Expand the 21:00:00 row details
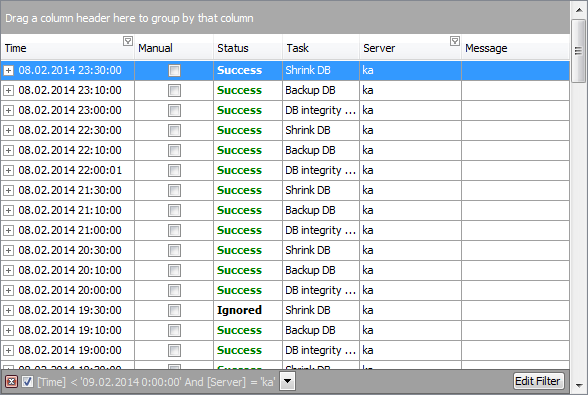This screenshot has height=395, width=588. [x=8, y=230]
